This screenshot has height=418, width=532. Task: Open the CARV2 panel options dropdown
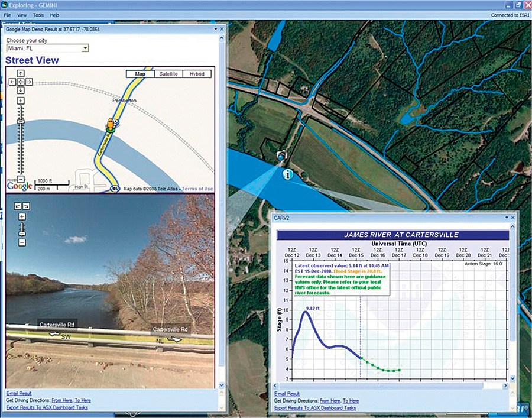pyautogui.click(x=507, y=218)
